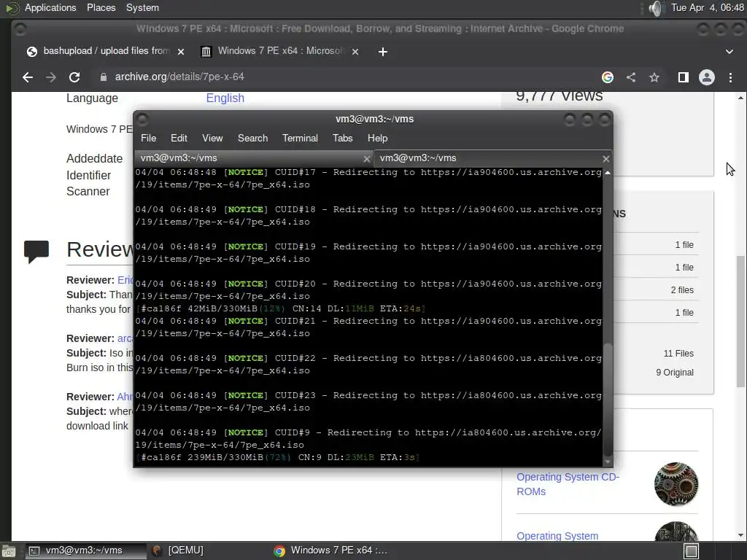Click show desktop icon in taskbar

tap(9, 551)
